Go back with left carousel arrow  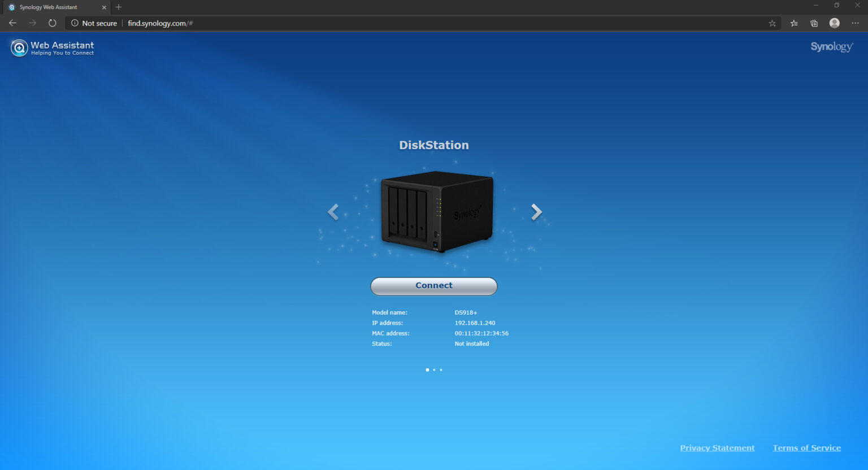(x=333, y=212)
